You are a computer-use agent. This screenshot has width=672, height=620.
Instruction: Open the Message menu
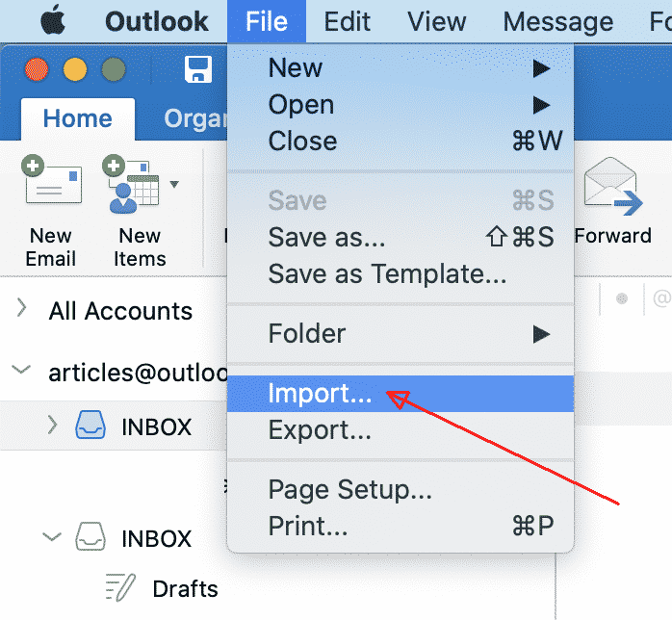pyautogui.click(x=558, y=21)
